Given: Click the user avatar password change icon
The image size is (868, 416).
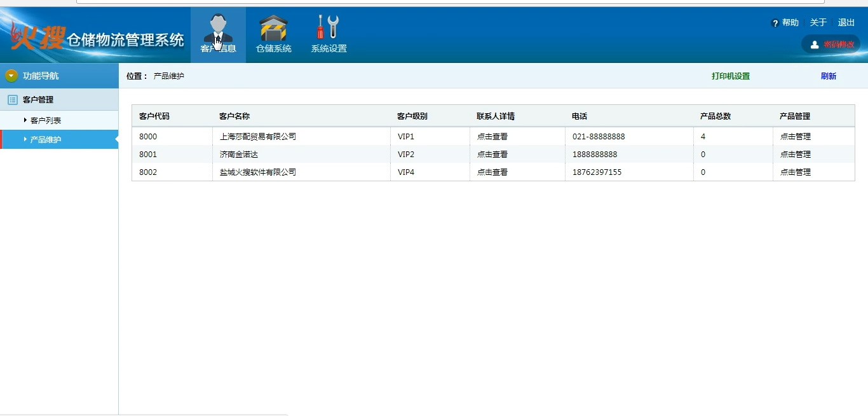Looking at the screenshot, I should [x=815, y=45].
